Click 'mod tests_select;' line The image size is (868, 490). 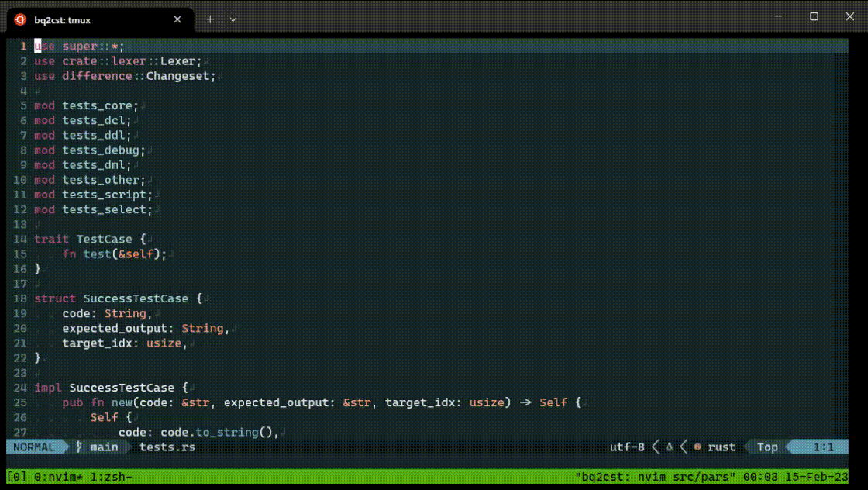93,209
